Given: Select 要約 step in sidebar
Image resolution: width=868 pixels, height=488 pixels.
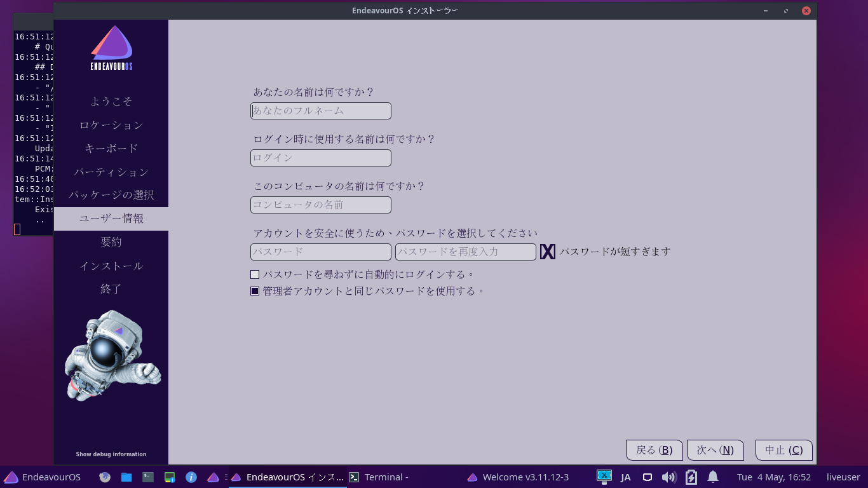Looking at the screenshot, I should pyautogui.click(x=111, y=242).
